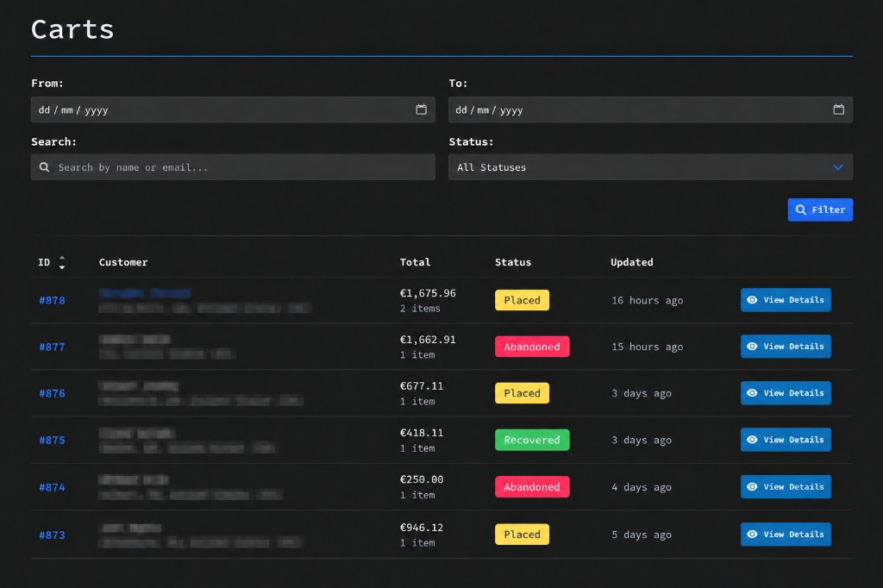This screenshot has height=588, width=883.
Task: Click the Abandoned badge on cart #877
Action: pyautogui.click(x=532, y=347)
